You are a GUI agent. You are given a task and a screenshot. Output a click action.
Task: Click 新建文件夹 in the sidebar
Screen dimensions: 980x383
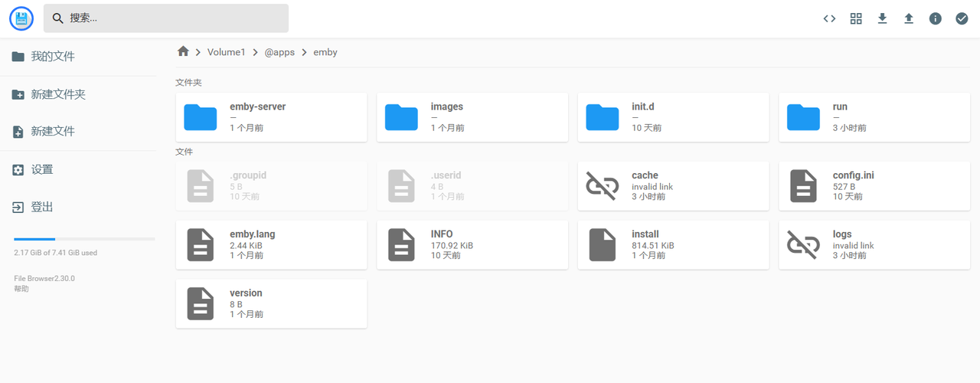[x=78, y=94]
